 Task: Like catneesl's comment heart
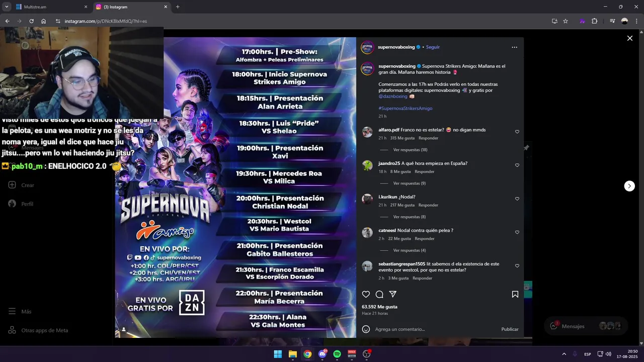point(517,232)
